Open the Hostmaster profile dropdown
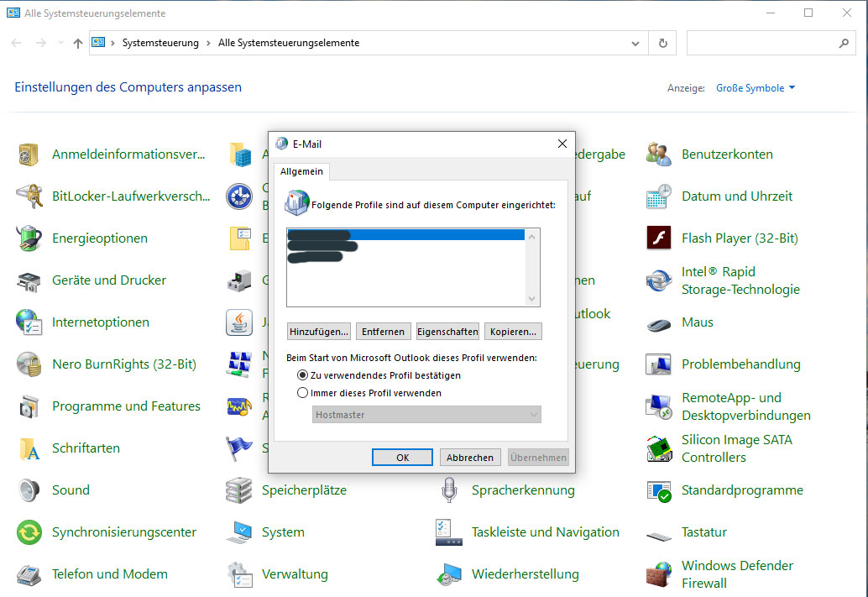This screenshot has height=597, width=868. tap(426, 415)
